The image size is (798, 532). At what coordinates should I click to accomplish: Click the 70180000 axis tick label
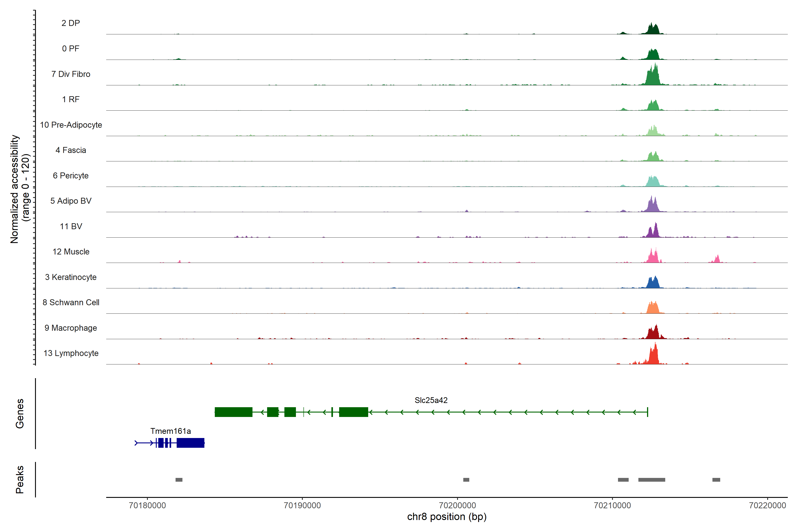147,505
